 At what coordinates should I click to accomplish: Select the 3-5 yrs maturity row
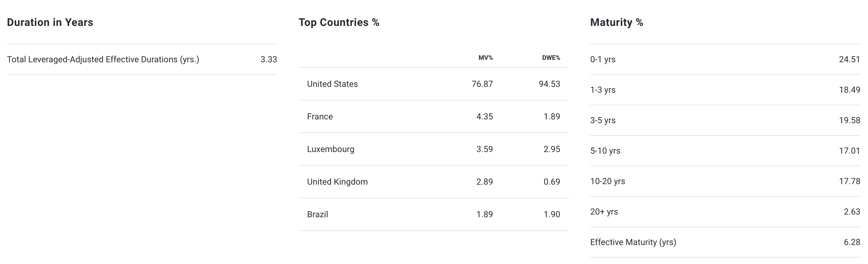603,120
